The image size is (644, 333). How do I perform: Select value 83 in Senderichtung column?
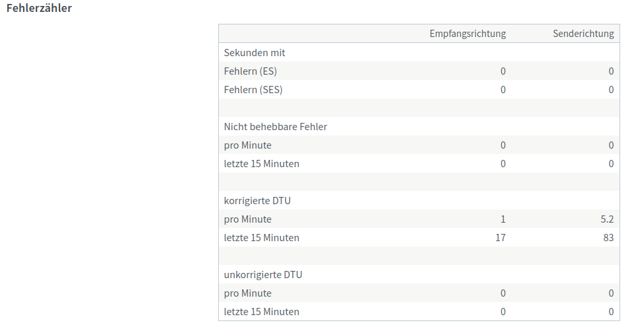point(608,237)
